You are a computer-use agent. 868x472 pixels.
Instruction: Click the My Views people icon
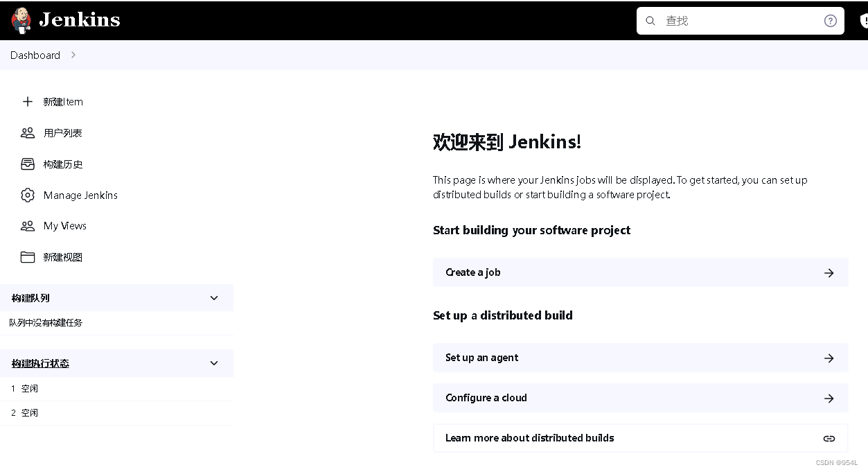point(28,226)
